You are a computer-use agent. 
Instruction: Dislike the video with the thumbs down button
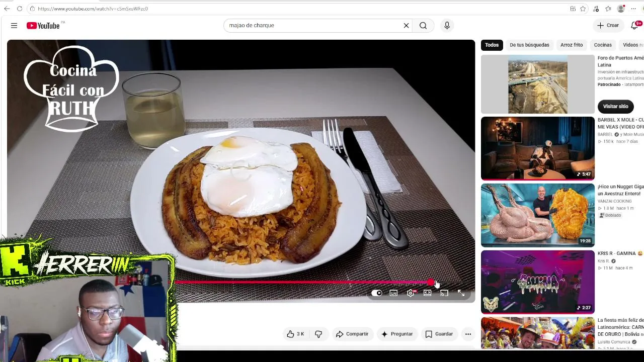tap(318, 334)
